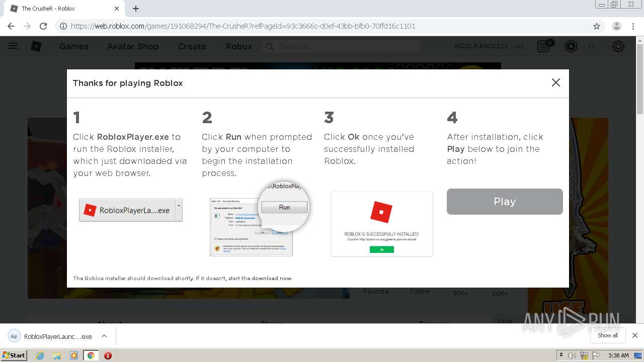This screenshot has width=644, height=362.
Task: Launch Internet Explorer from taskbar
Action: pos(40,355)
